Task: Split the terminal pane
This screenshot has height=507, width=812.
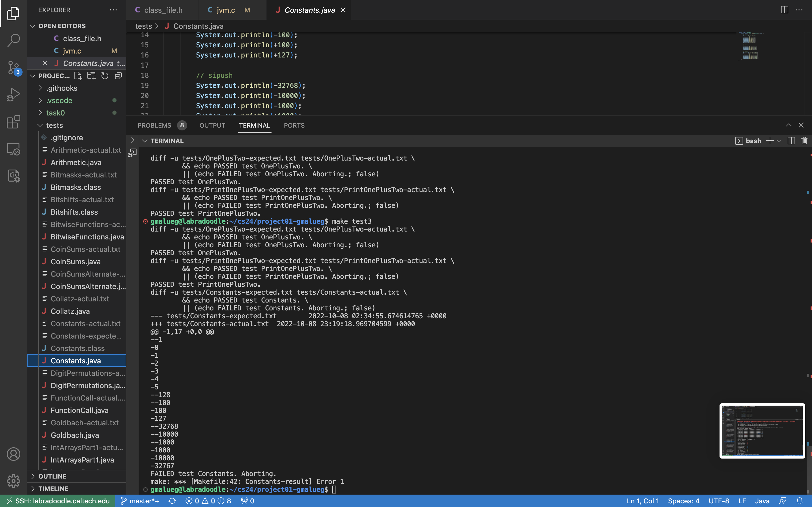Action: click(791, 141)
